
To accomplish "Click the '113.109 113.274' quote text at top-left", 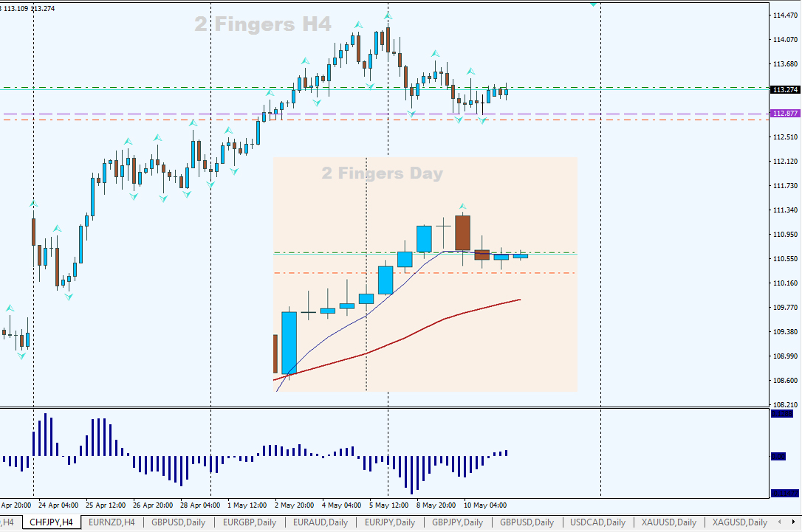I will (29, 9).
